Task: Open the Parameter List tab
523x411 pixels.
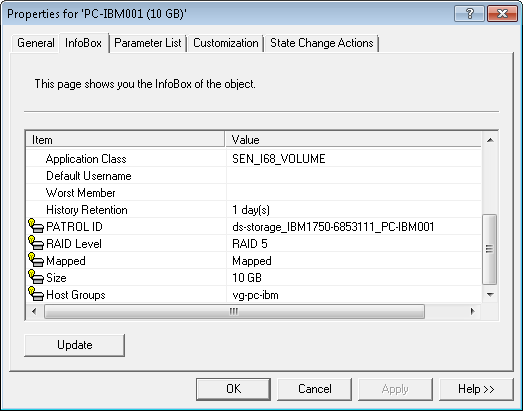Action: (147, 43)
